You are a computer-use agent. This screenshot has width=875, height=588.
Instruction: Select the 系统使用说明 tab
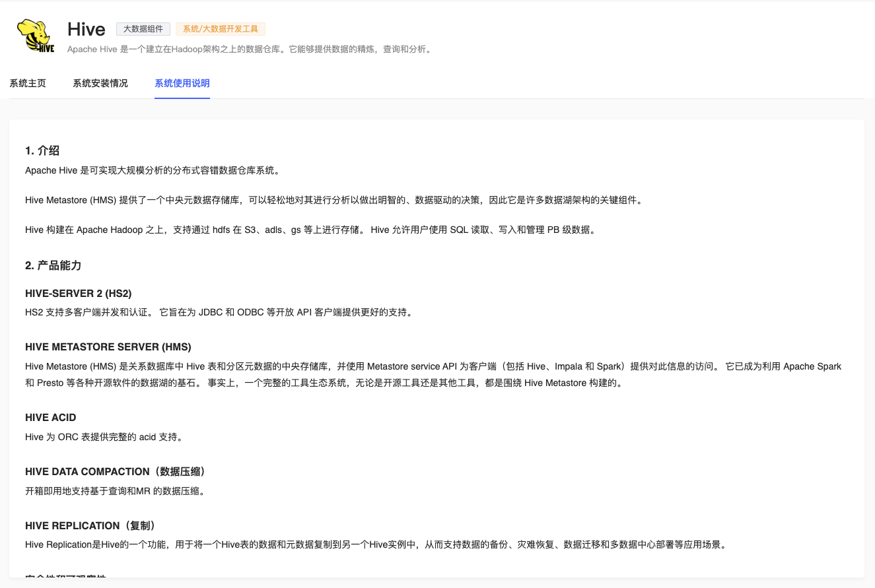pyautogui.click(x=182, y=83)
